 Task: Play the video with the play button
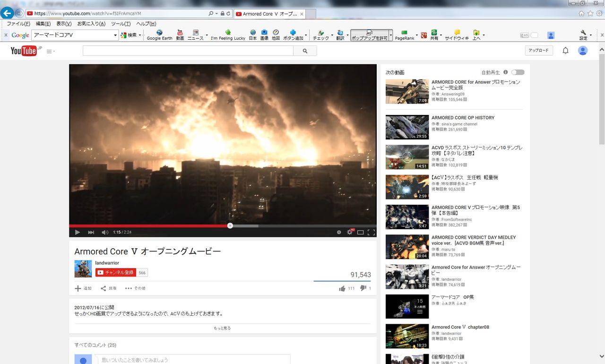(x=78, y=232)
